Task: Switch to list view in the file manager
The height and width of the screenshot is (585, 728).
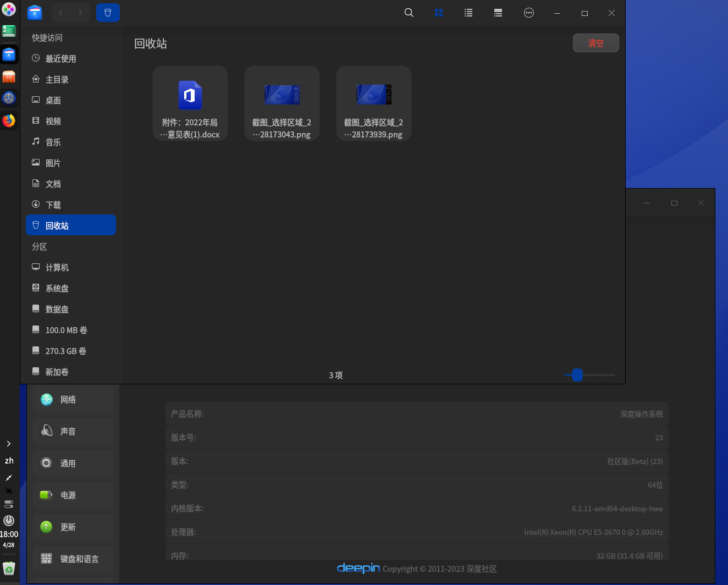Action: (468, 12)
